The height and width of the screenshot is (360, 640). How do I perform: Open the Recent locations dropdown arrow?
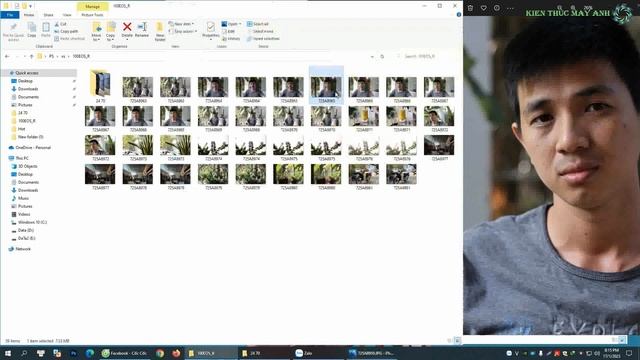coord(24,56)
